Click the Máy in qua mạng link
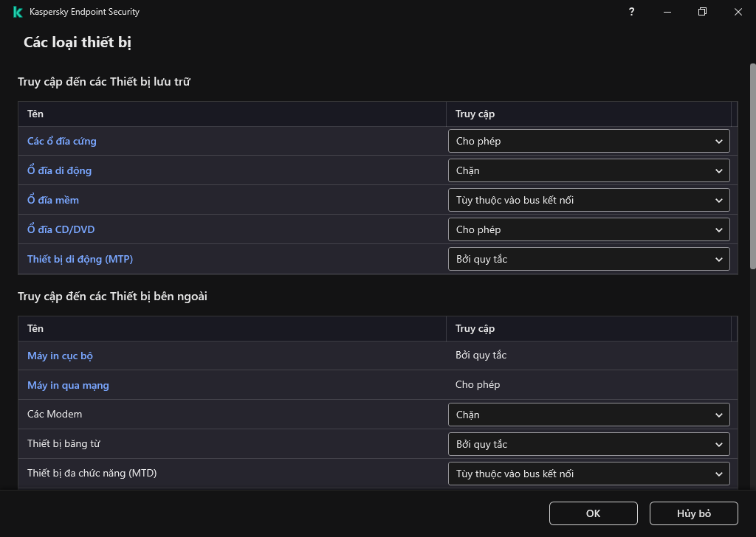Screen dimensions: 756x537 [68, 385]
